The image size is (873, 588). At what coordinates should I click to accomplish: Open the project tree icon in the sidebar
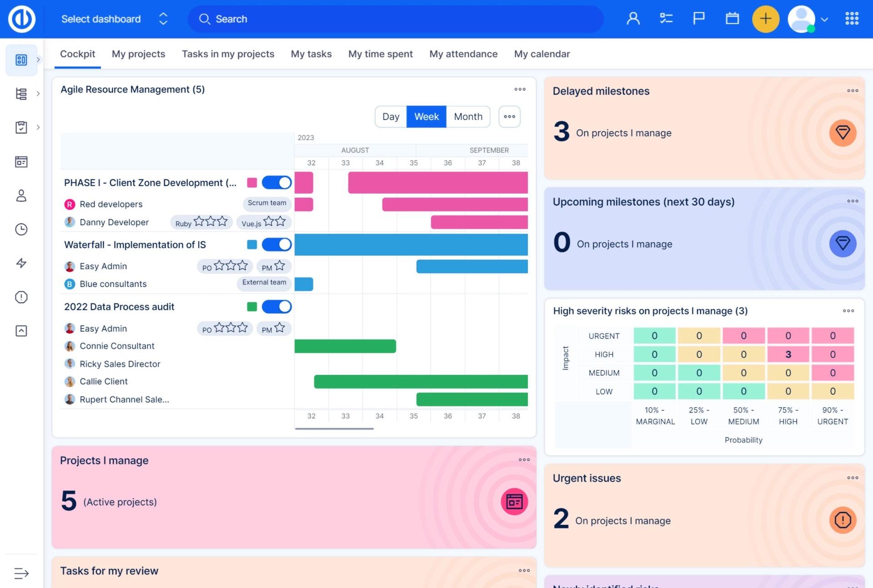tap(21, 94)
